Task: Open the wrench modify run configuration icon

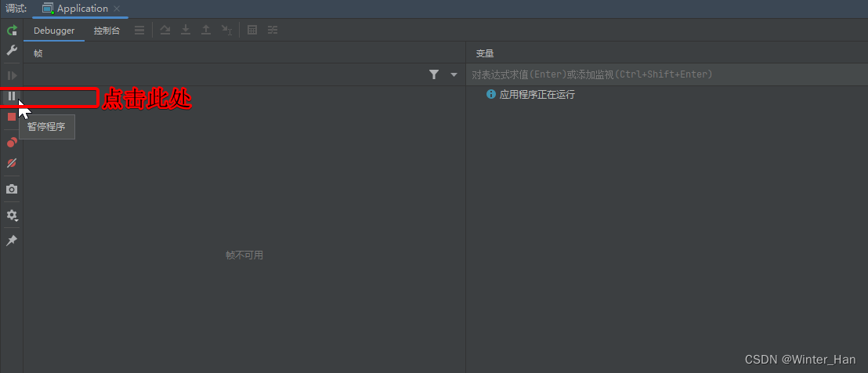Action: [x=12, y=51]
